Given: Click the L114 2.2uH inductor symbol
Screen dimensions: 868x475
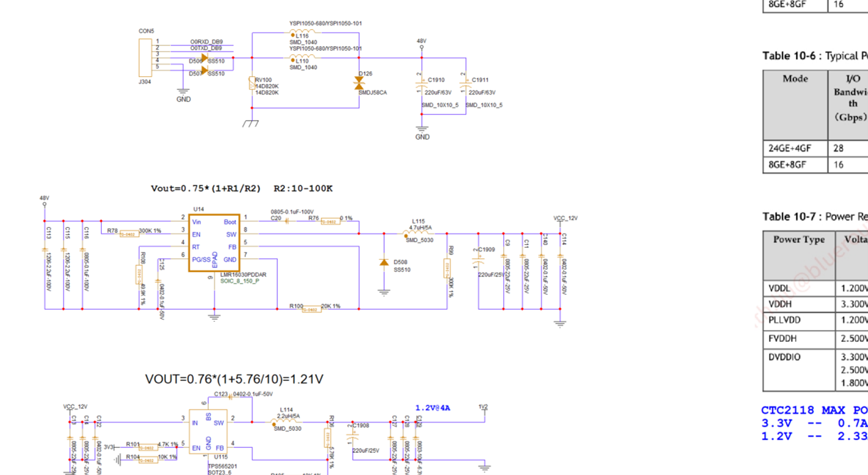Looking at the screenshot, I should point(286,420).
